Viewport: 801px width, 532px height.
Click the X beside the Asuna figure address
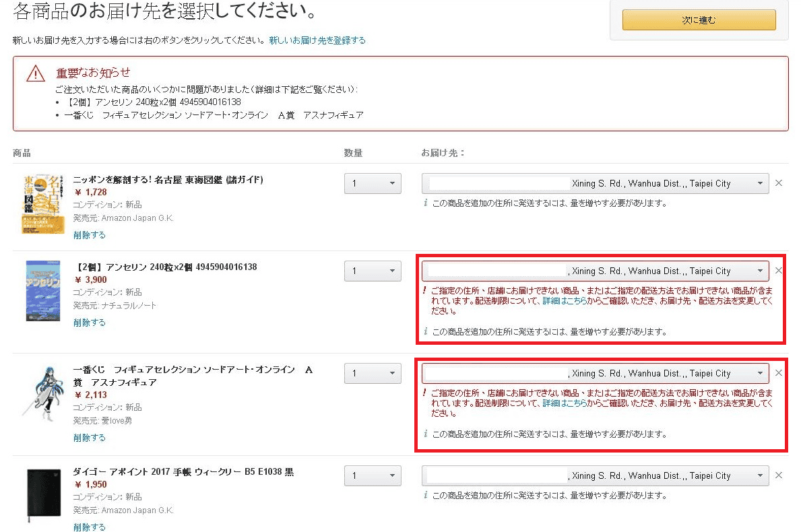[x=779, y=373]
